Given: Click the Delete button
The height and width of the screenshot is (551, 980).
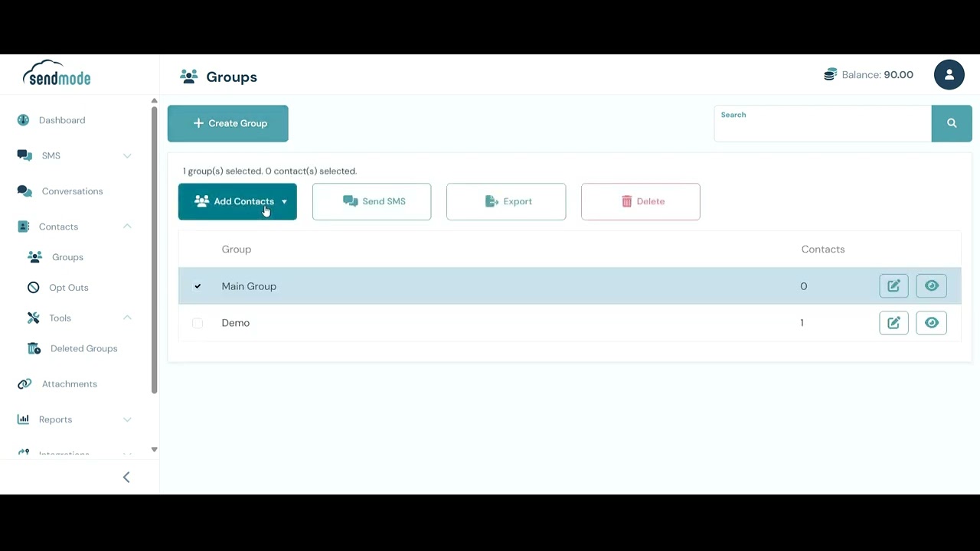Looking at the screenshot, I should (x=641, y=201).
